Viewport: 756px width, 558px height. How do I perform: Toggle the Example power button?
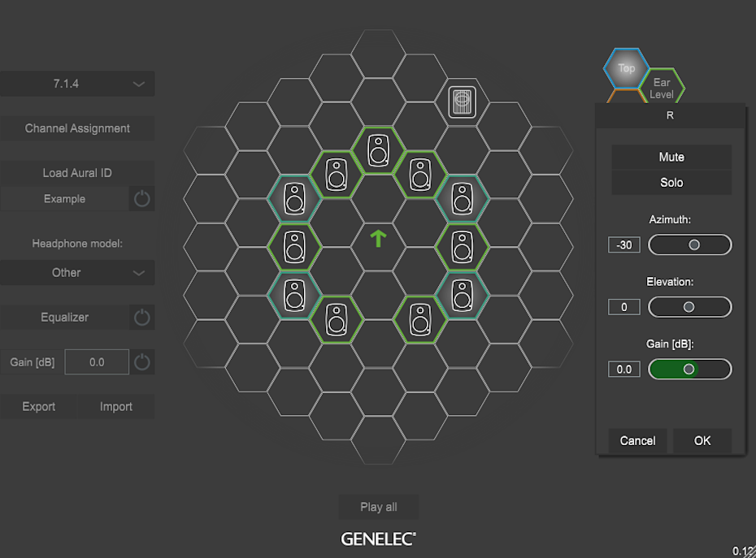(x=141, y=198)
